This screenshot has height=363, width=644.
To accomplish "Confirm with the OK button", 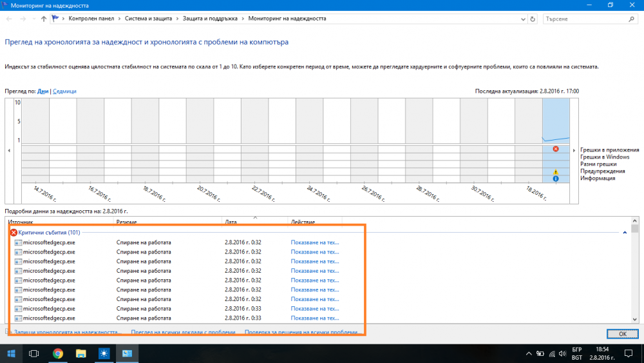I will (623, 334).
